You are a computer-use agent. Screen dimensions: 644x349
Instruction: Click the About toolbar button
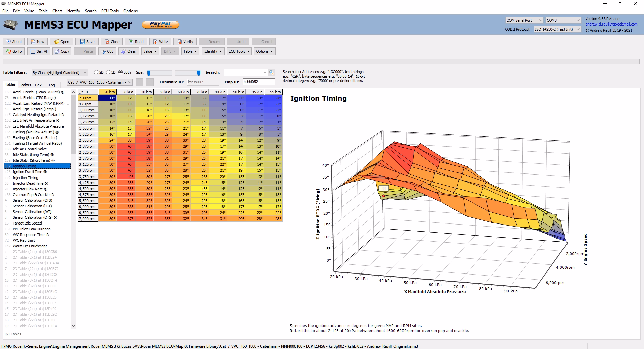14,42
